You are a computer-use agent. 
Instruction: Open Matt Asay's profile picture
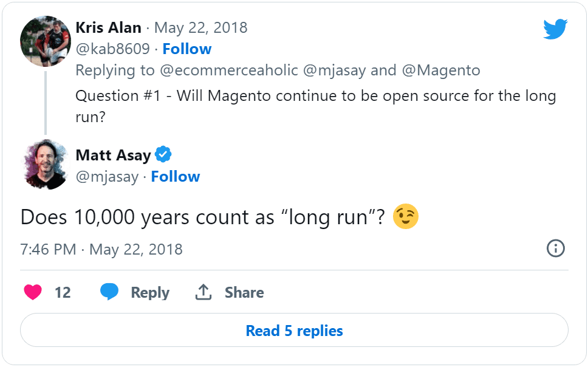tap(46, 165)
